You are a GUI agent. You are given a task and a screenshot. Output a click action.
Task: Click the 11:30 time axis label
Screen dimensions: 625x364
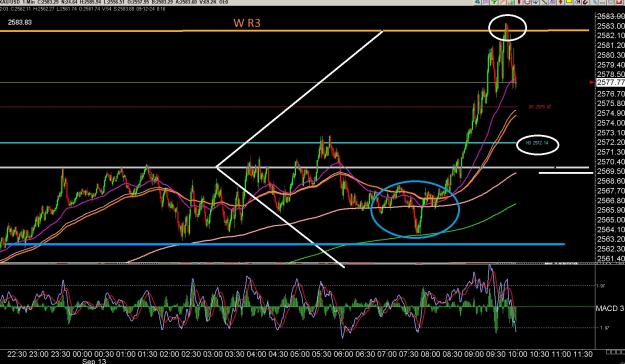coord(583,354)
